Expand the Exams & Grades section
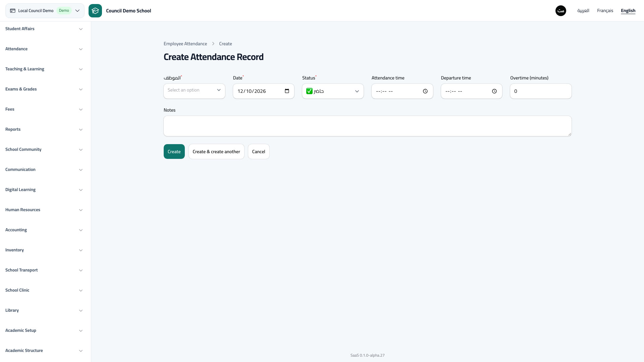This screenshot has height=362, width=644. pos(44,89)
